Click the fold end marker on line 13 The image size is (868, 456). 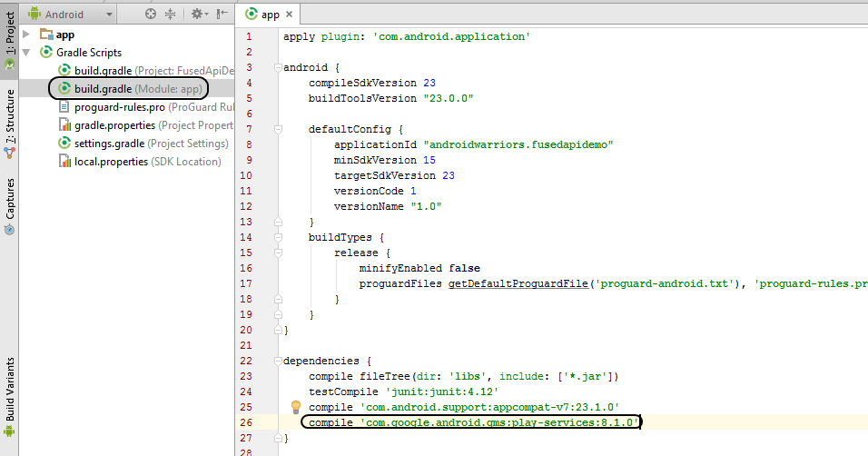point(278,223)
